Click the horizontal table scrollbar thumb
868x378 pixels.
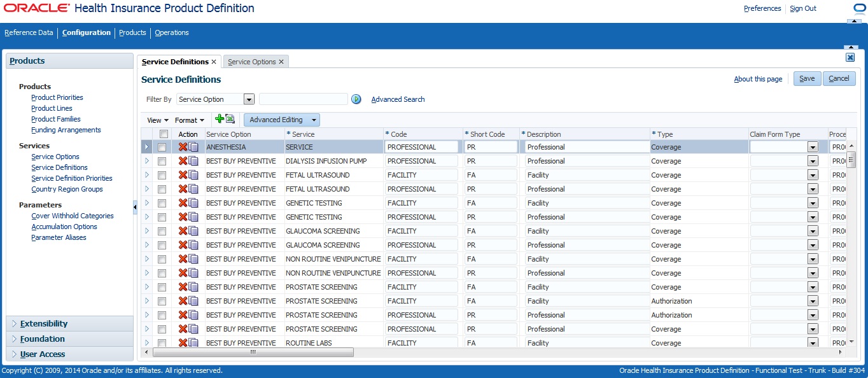click(253, 352)
